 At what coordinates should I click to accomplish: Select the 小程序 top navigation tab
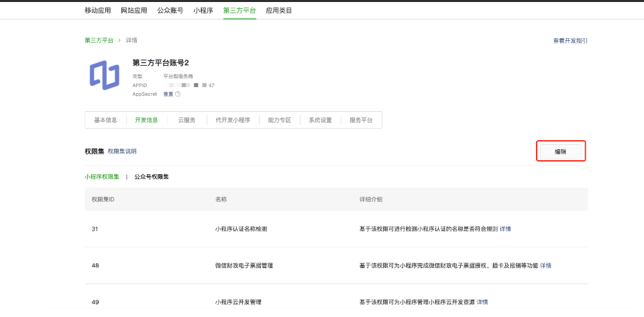click(203, 11)
